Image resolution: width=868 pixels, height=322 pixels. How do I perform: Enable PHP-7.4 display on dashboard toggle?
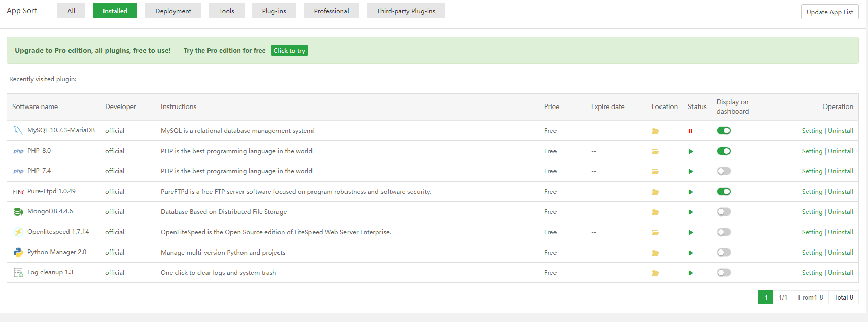coord(723,171)
